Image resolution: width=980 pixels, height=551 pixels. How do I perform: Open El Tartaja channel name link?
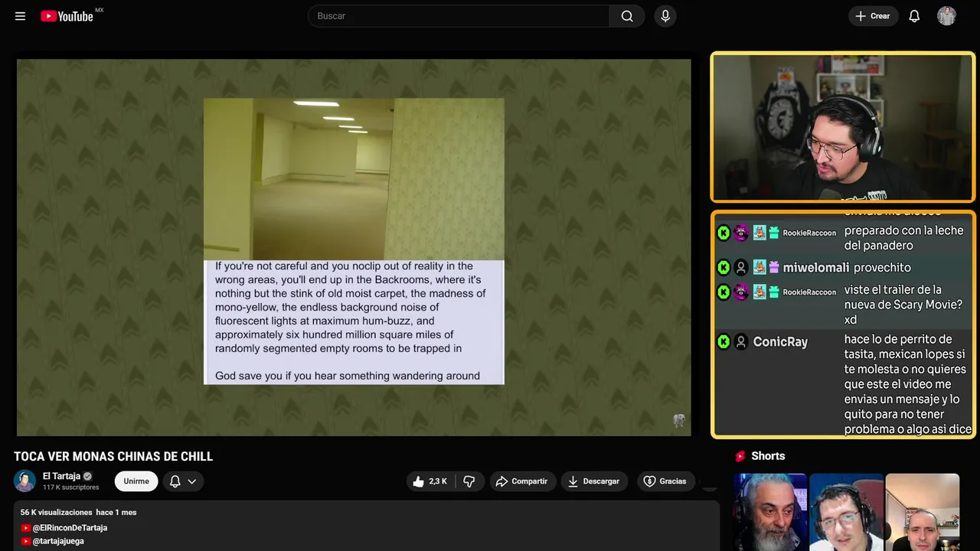[x=61, y=476]
